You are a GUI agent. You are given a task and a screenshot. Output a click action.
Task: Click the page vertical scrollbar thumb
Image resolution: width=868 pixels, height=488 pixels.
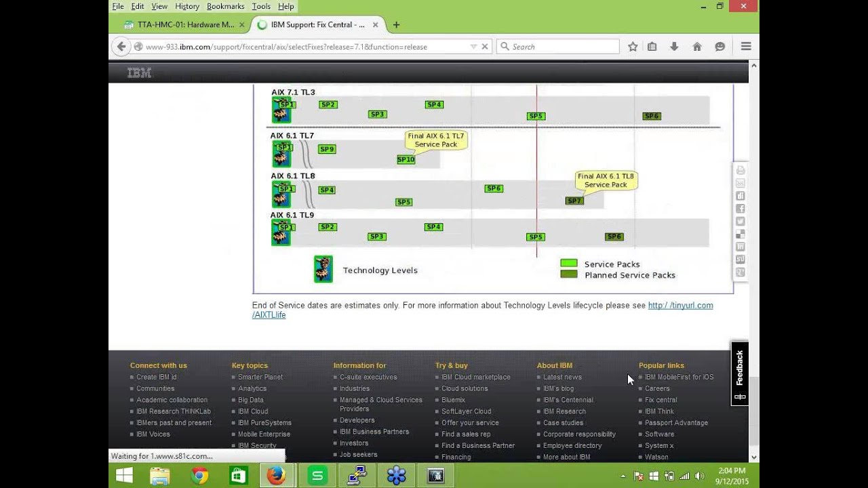click(753, 413)
